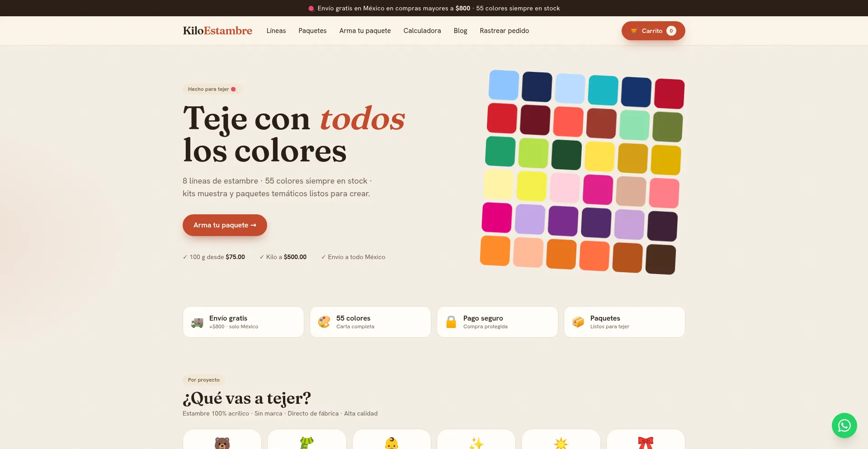Click the sparkles project icon

tap(476, 443)
